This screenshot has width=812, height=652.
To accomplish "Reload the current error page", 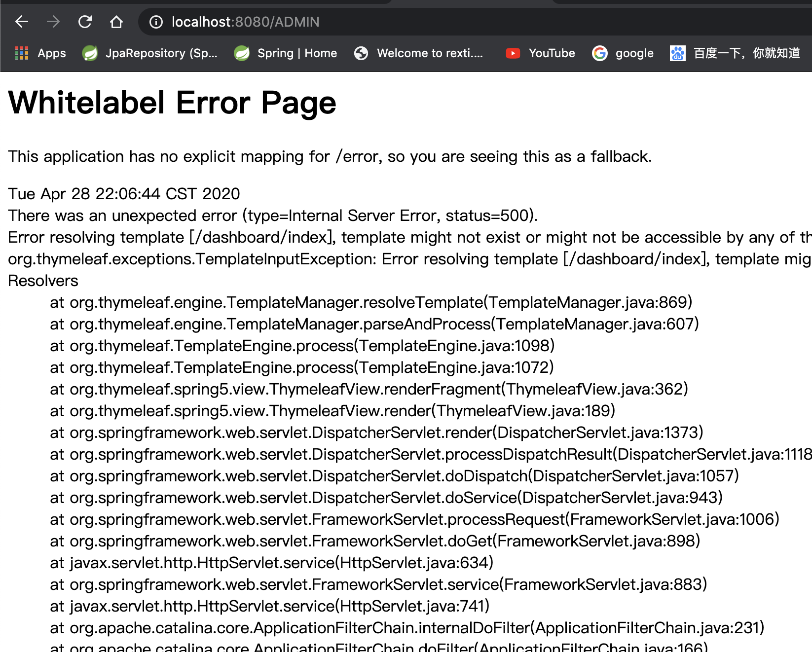I will click(x=85, y=22).
